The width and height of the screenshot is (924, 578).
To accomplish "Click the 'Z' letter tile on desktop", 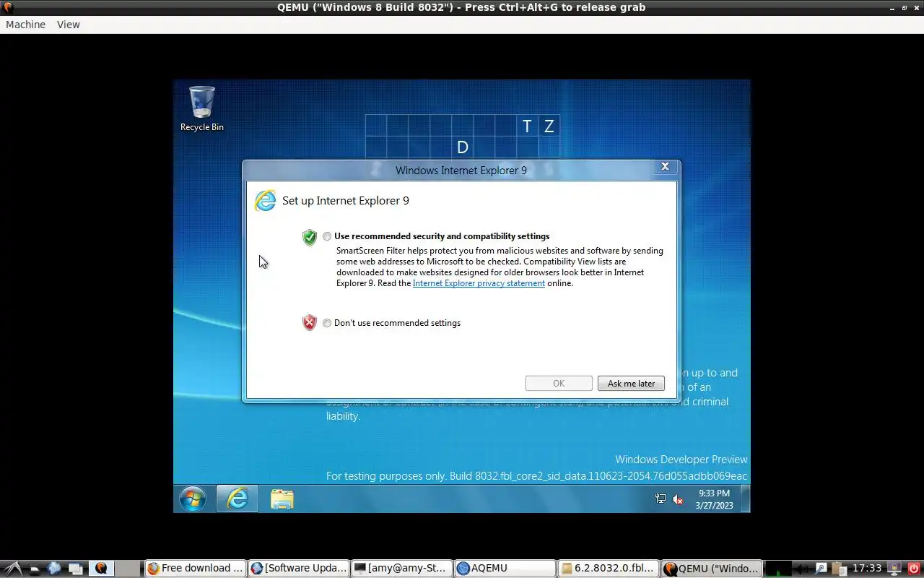I will pos(549,126).
